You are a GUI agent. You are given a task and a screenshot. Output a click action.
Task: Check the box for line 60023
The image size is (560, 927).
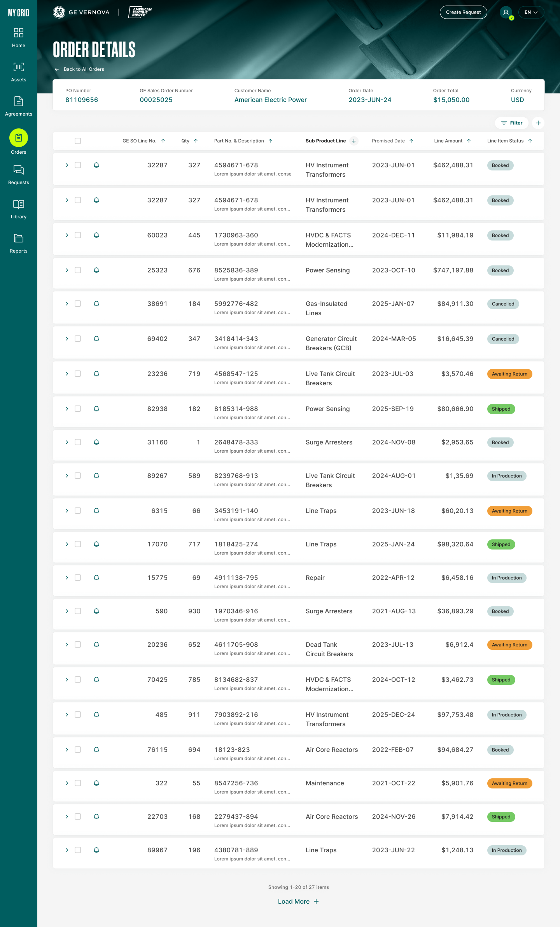tap(78, 235)
